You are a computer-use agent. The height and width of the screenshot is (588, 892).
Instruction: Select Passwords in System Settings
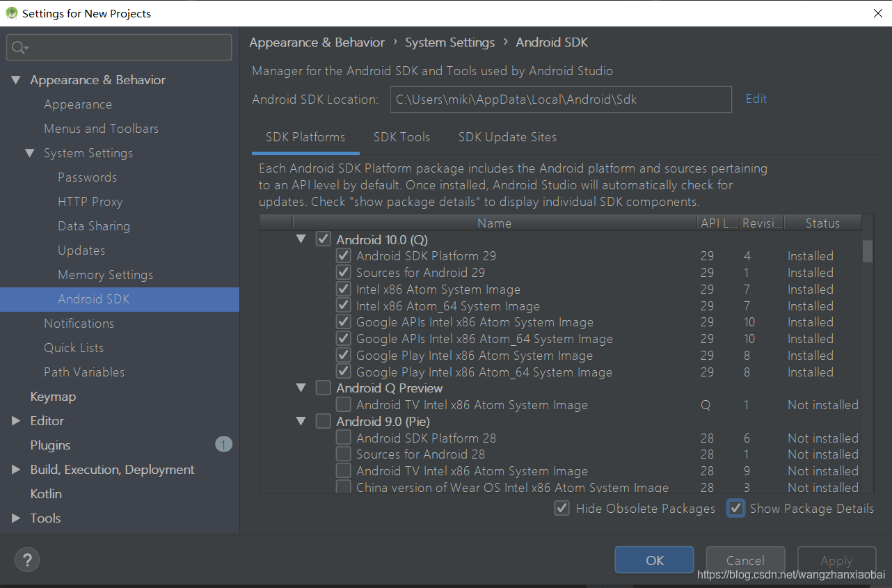pos(87,177)
